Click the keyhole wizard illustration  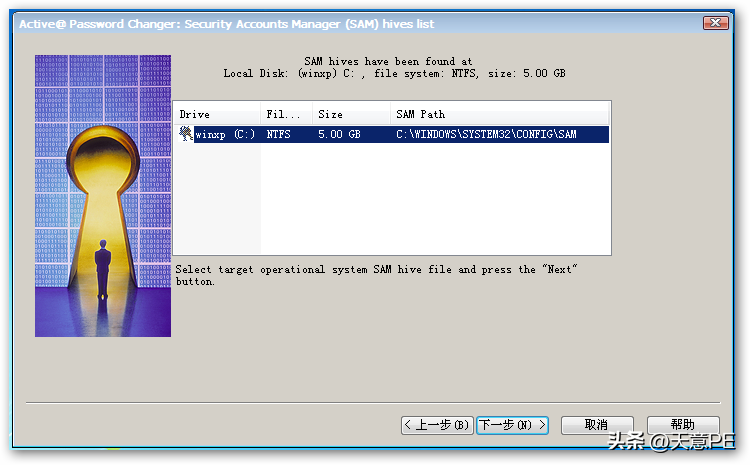tap(103, 196)
